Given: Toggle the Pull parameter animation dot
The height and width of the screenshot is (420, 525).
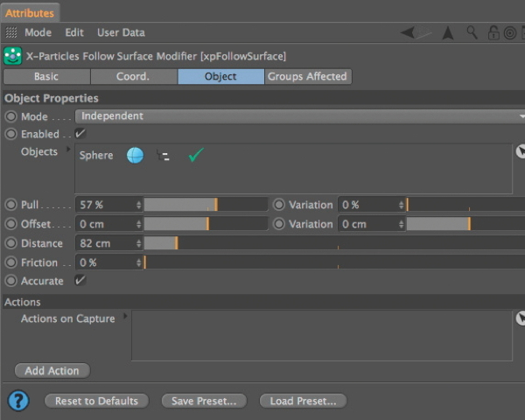Looking at the screenshot, I should coord(11,205).
